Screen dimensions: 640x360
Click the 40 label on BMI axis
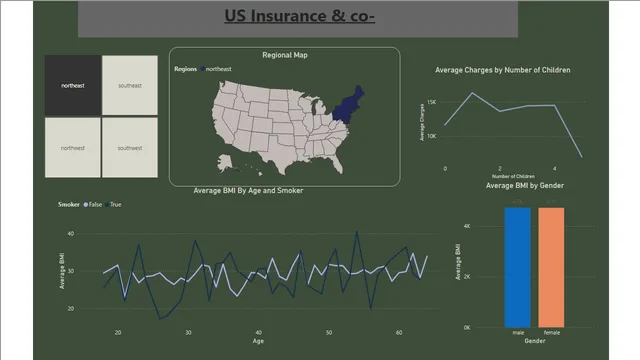click(71, 233)
